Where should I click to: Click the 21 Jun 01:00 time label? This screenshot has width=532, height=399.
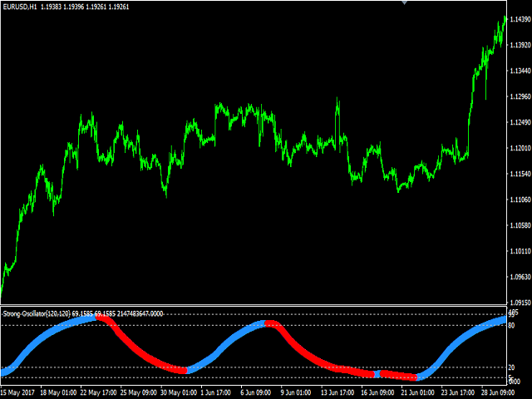417,393
